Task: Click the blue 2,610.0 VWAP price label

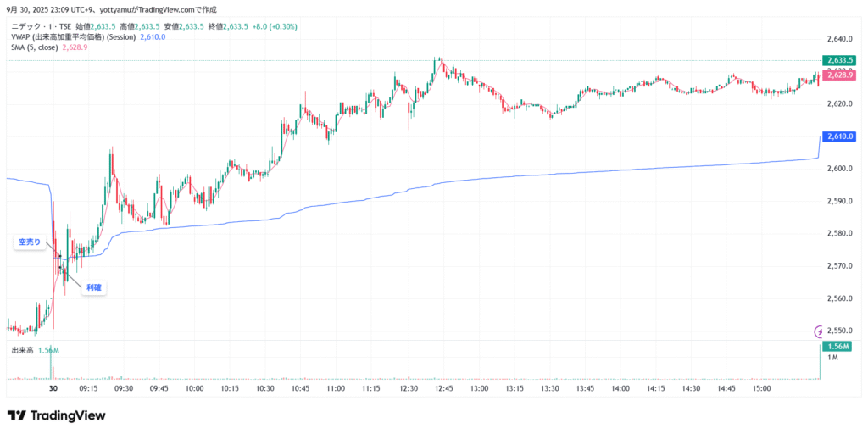Action: click(x=838, y=136)
